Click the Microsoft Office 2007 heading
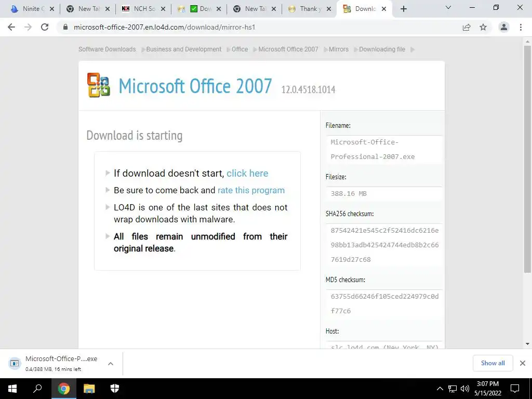Image resolution: width=532 pixels, height=399 pixels. [195, 86]
